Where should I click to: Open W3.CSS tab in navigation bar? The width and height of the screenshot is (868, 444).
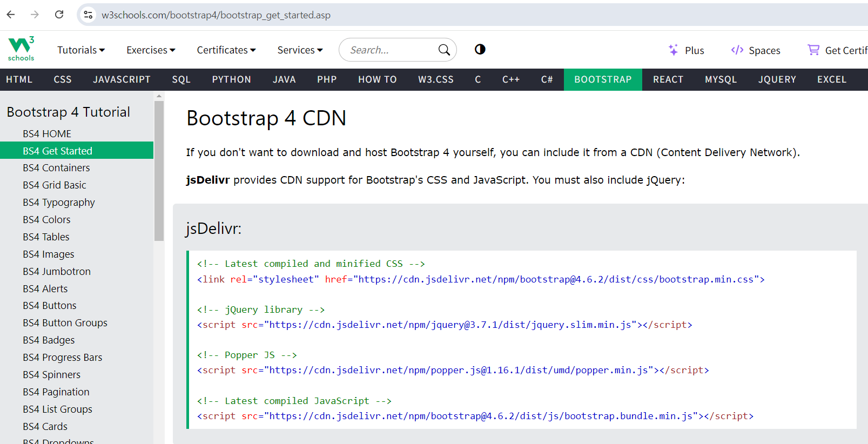[x=436, y=79]
